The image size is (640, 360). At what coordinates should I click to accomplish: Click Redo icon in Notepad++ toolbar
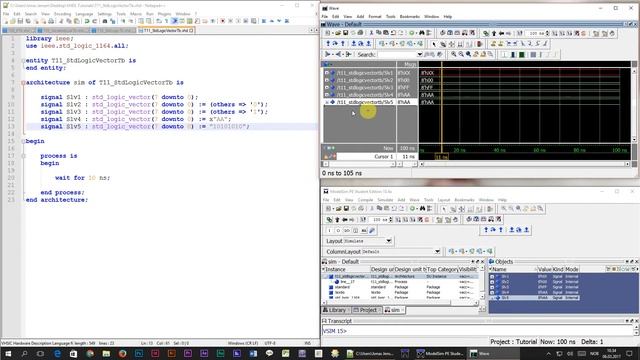pyautogui.click(x=94, y=20)
